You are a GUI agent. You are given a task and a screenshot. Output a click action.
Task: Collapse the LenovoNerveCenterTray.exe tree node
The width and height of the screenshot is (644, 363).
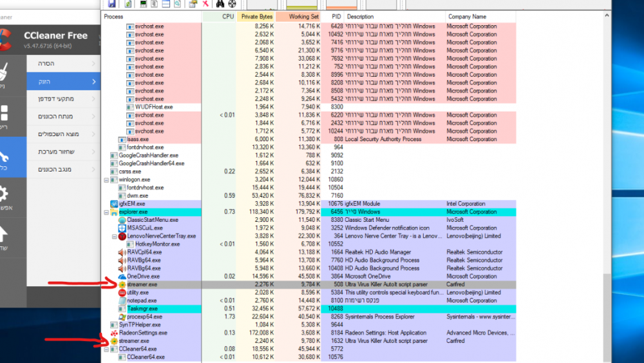coord(115,237)
